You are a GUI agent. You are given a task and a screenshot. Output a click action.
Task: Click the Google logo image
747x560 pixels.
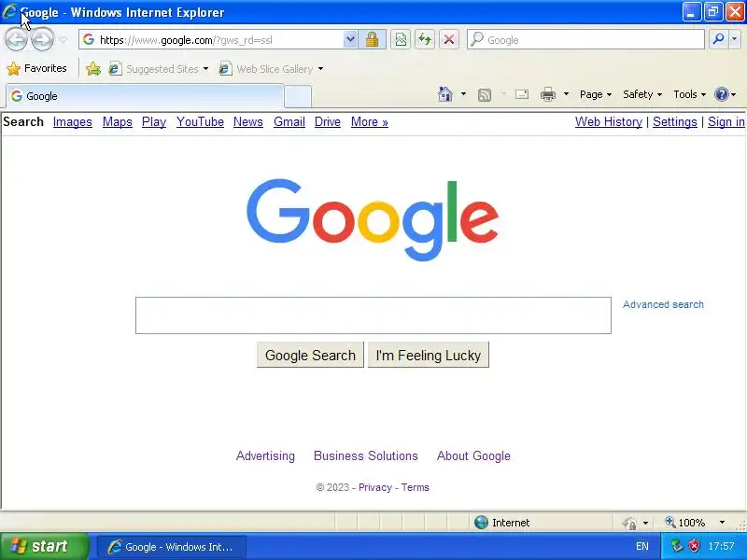point(373,219)
